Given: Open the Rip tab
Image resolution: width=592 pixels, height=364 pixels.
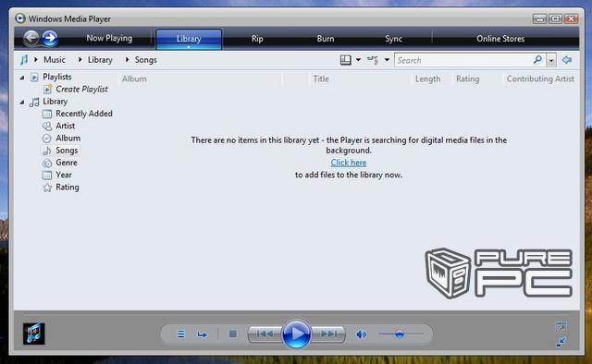Looking at the screenshot, I should coord(257,39).
